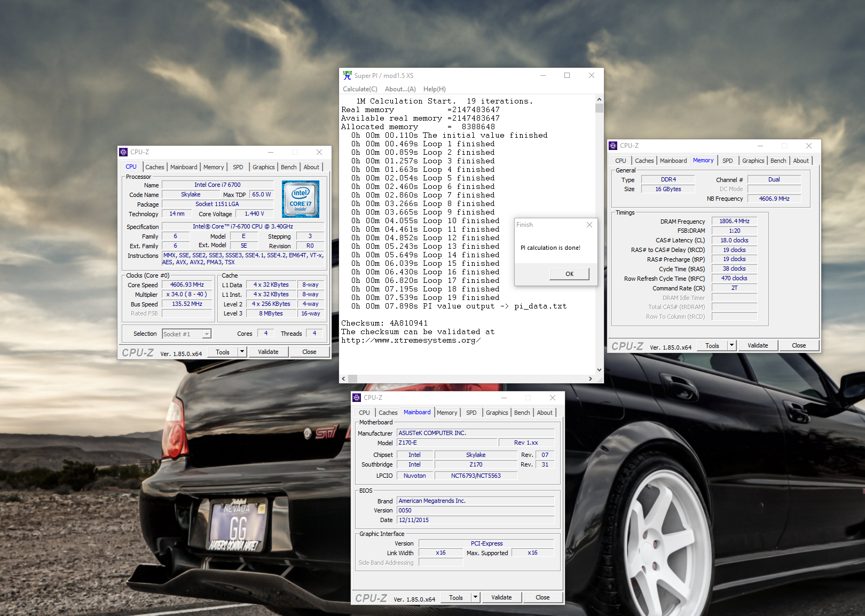Click the DRAM Frequency value 1806.4 MHz
The height and width of the screenshot is (616, 865).
[x=734, y=221]
